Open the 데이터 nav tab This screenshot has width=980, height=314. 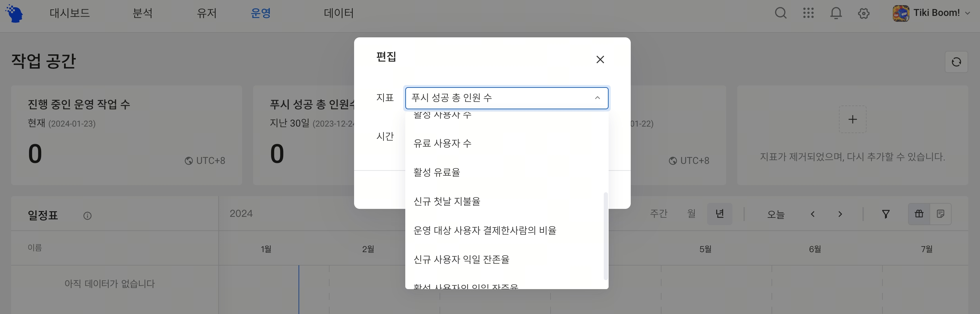point(339,13)
